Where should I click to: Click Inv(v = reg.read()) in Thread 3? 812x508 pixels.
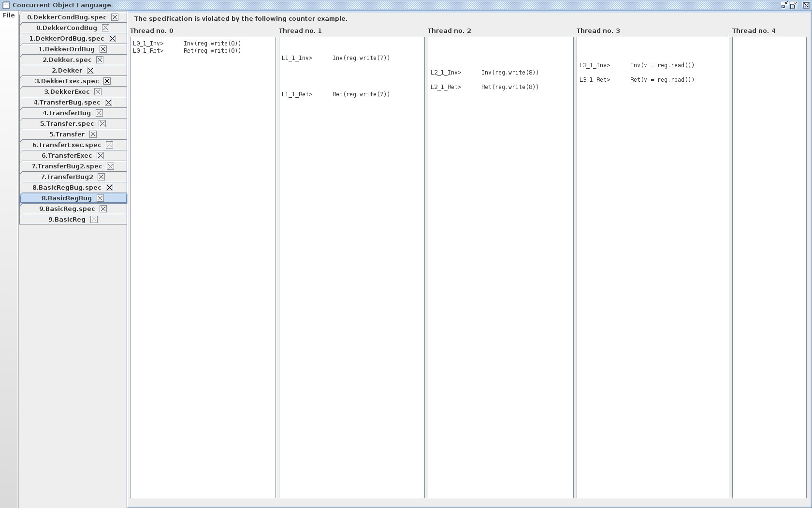pos(662,65)
